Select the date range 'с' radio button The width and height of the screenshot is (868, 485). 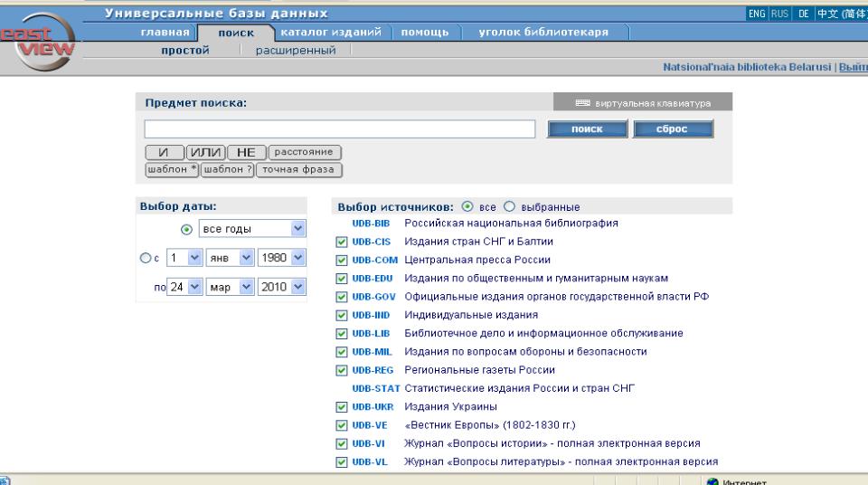(145, 258)
